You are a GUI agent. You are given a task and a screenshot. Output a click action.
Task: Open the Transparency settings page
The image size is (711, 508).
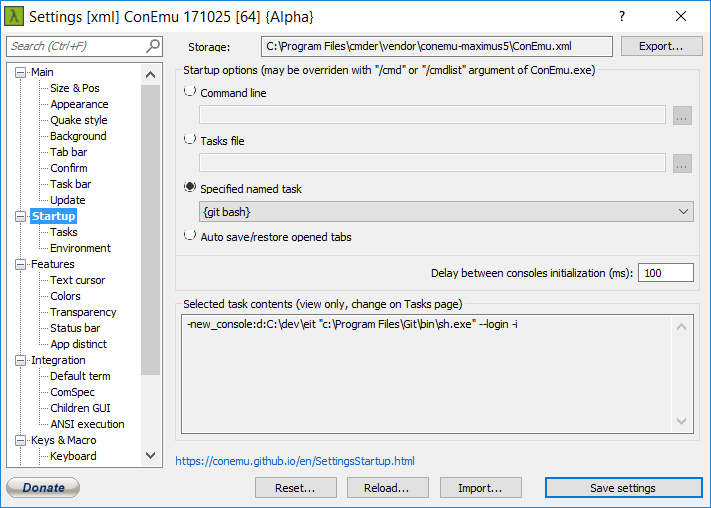83,312
